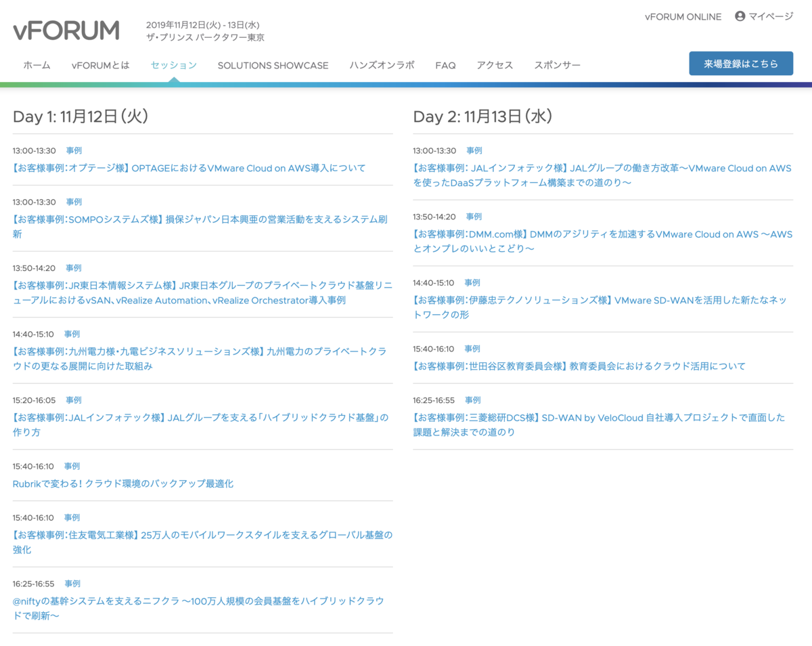812x646 pixels.
Task: Click the vFORUM logo
Action: click(x=66, y=30)
